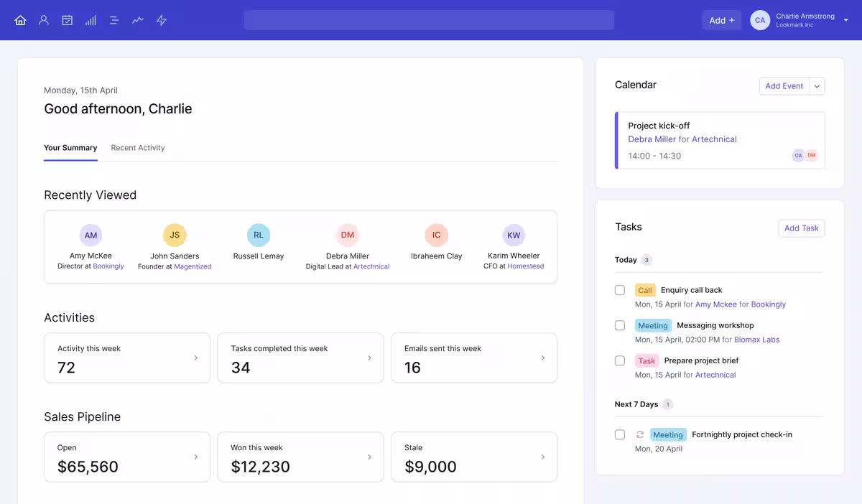The height and width of the screenshot is (504, 862).
Task: Open the line graph reports icon
Action: pos(138,20)
